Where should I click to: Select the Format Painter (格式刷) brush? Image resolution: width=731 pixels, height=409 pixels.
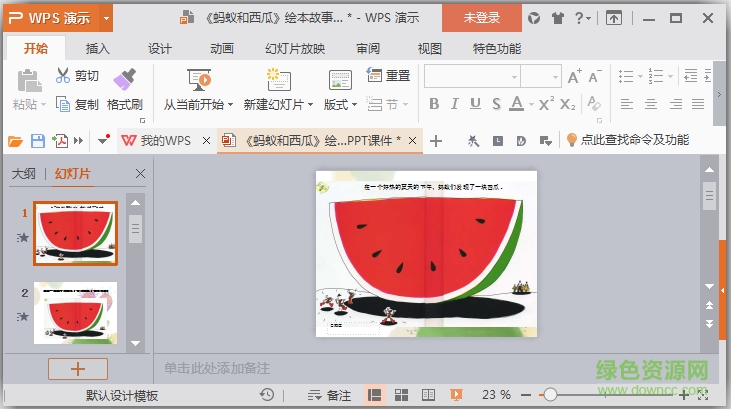[124, 79]
